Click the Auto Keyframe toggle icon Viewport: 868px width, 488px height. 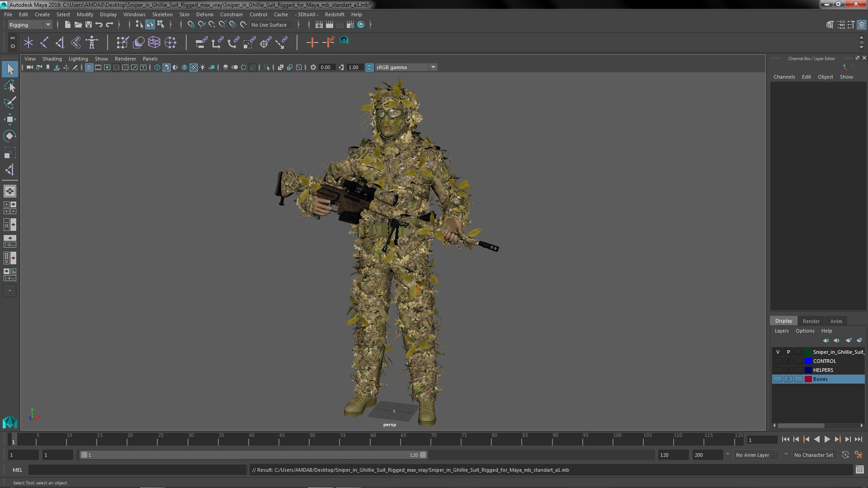pyautogui.click(x=845, y=455)
